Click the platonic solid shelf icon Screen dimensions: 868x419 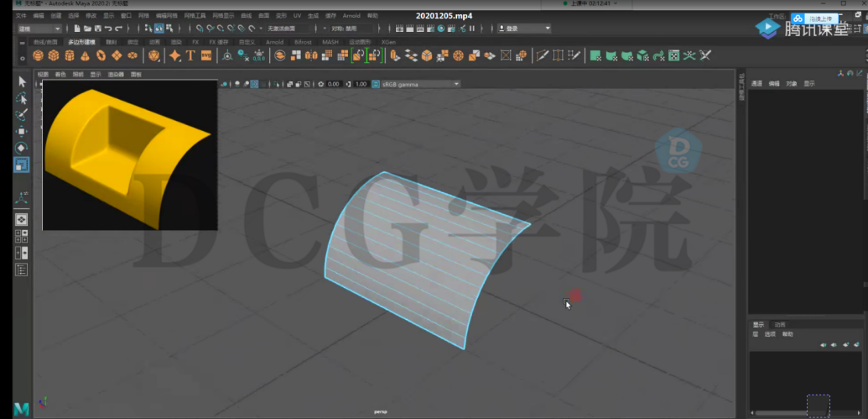[154, 55]
